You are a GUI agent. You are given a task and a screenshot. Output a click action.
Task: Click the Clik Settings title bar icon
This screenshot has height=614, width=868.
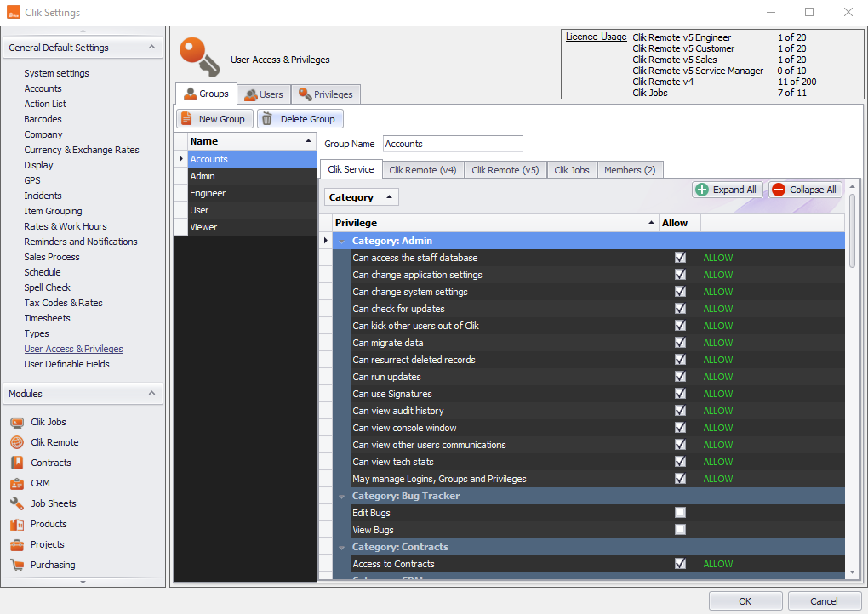pos(14,12)
